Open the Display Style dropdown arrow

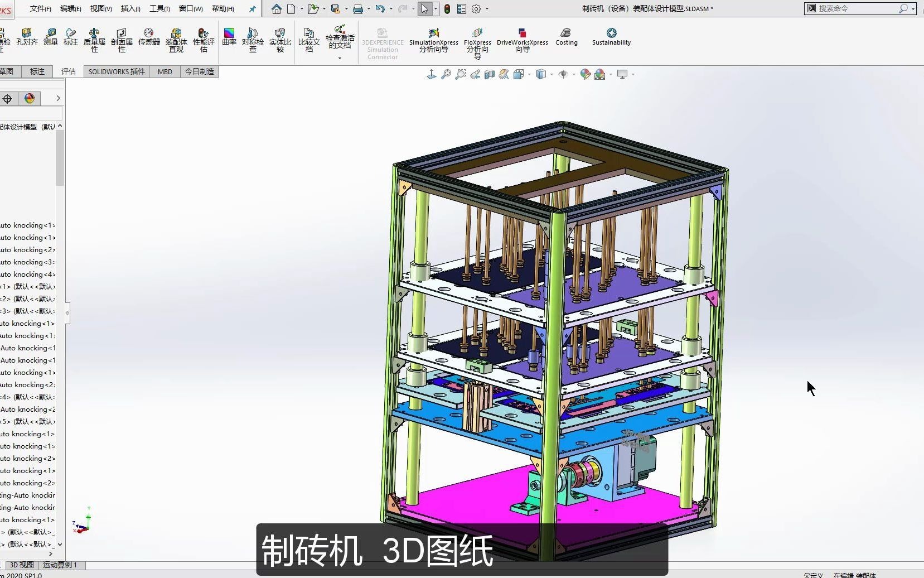coord(551,74)
